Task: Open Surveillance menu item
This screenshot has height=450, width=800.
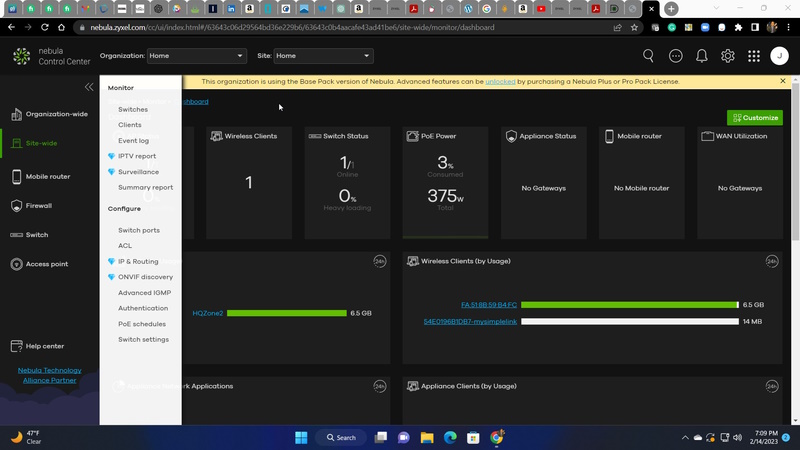Action: 138,172
